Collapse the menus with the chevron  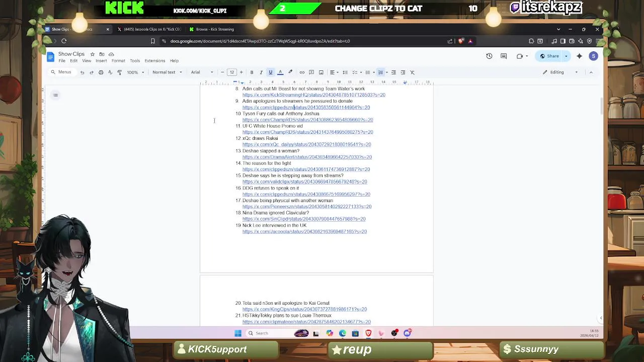click(591, 72)
